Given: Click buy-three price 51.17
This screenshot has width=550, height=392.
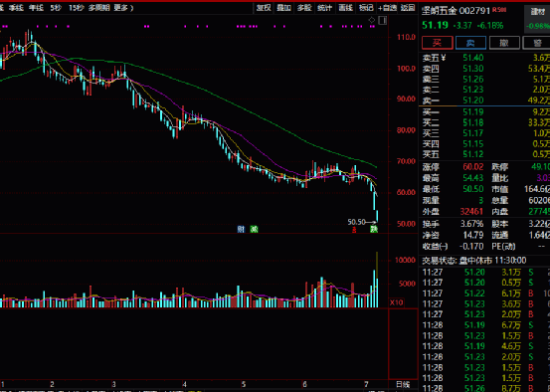Looking at the screenshot, I should 473,133.
